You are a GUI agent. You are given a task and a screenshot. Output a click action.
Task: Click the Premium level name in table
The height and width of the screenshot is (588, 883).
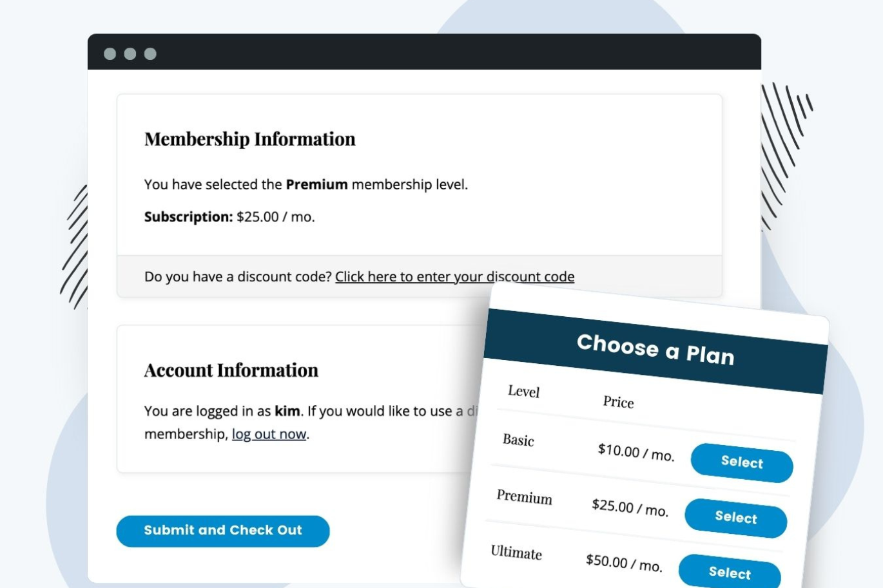pos(524,497)
